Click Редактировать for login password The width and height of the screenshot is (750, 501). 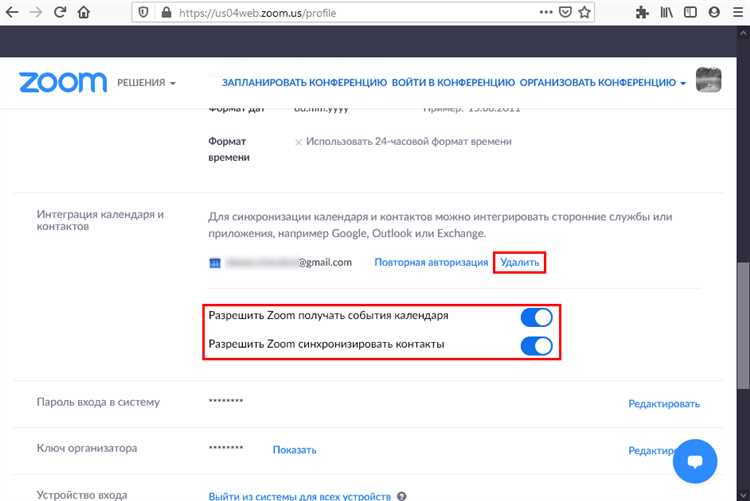click(x=664, y=404)
